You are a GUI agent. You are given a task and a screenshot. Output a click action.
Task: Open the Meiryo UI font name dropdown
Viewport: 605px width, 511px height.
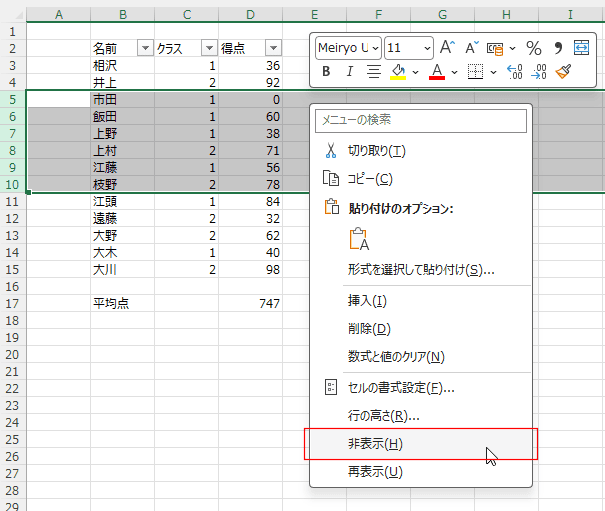[x=375, y=49]
